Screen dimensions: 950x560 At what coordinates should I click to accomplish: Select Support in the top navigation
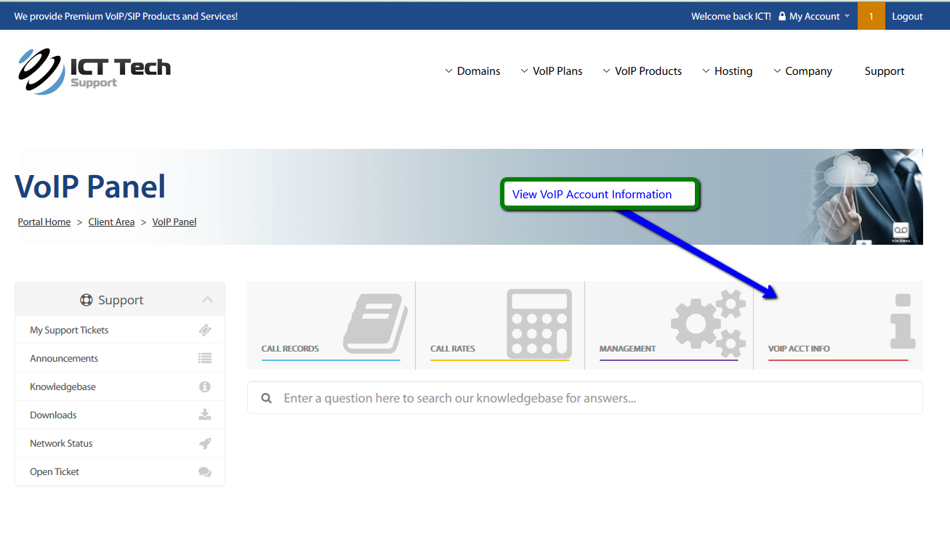pyautogui.click(x=885, y=71)
